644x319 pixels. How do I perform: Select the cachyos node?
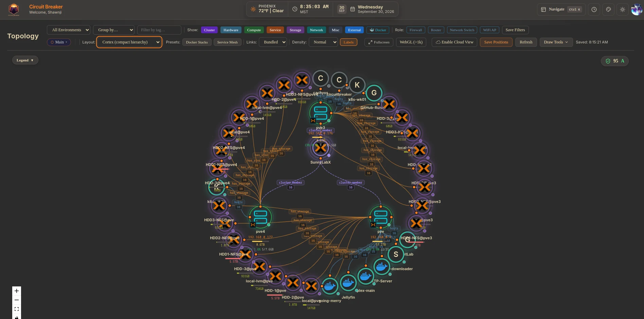[320, 78]
